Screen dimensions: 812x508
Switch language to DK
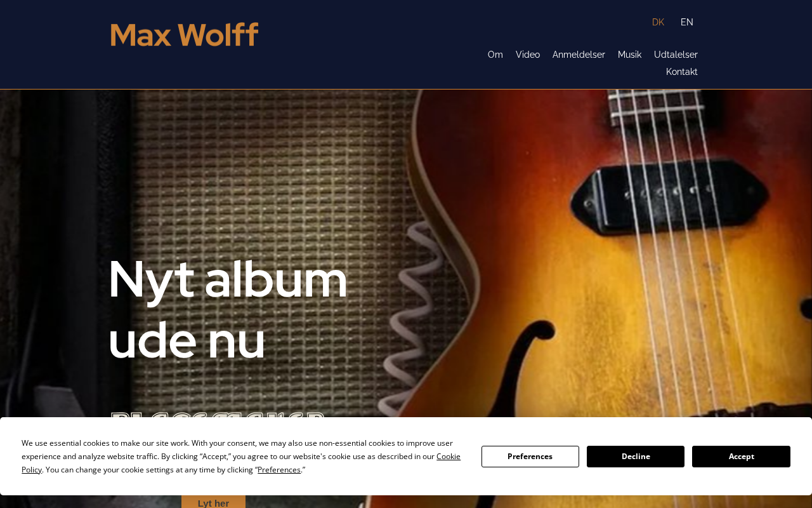pyautogui.click(x=658, y=22)
